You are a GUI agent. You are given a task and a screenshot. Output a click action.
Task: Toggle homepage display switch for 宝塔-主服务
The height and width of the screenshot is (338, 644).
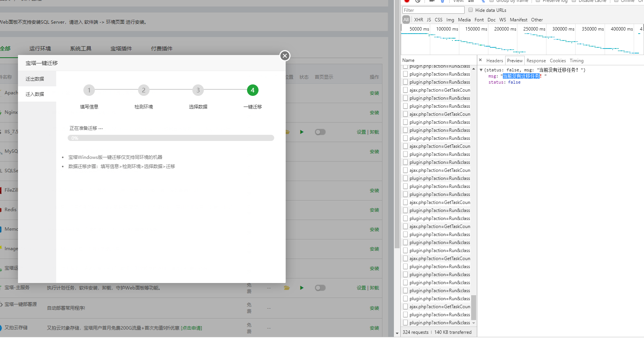(x=320, y=288)
